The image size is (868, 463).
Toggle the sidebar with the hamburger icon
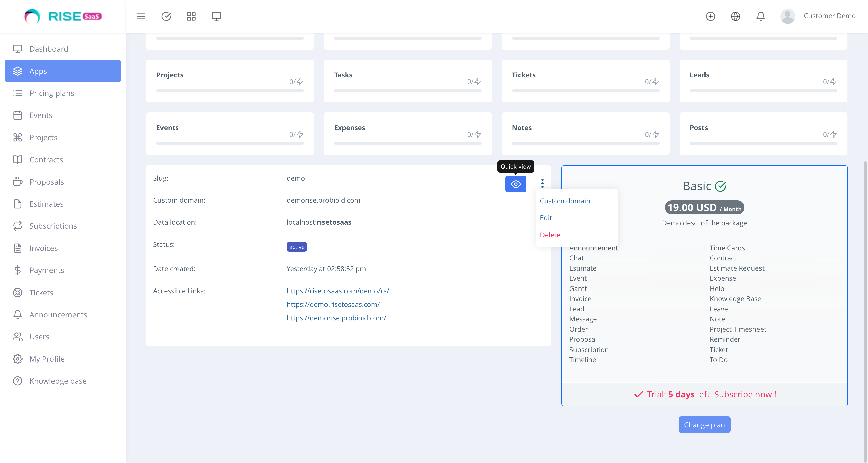coord(141,16)
